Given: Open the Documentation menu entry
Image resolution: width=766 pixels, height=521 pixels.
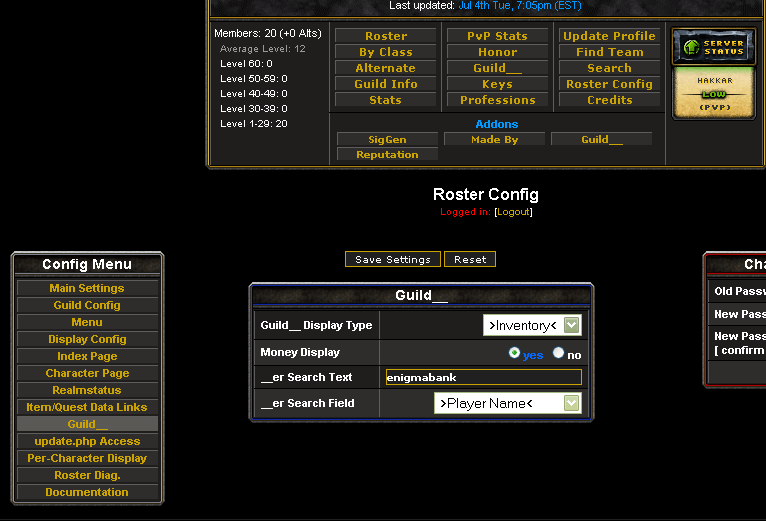Looking at the screenshot, I should [87, 492].
